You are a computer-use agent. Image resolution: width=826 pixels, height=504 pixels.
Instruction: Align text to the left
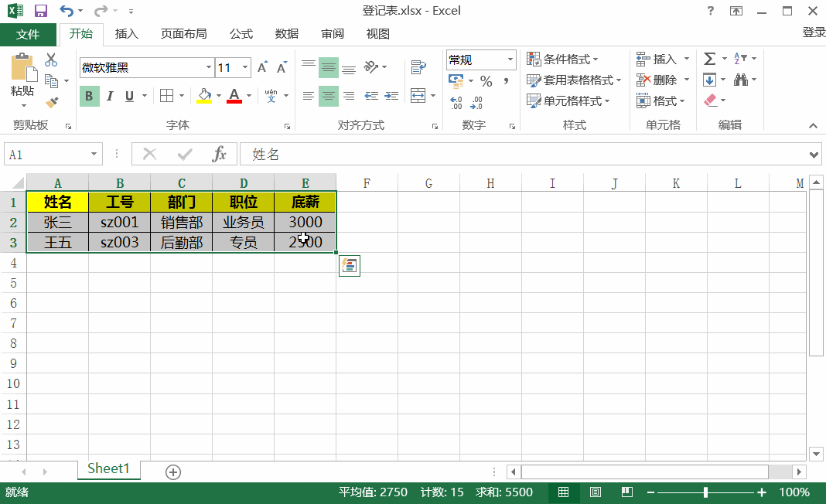[309, 96]
